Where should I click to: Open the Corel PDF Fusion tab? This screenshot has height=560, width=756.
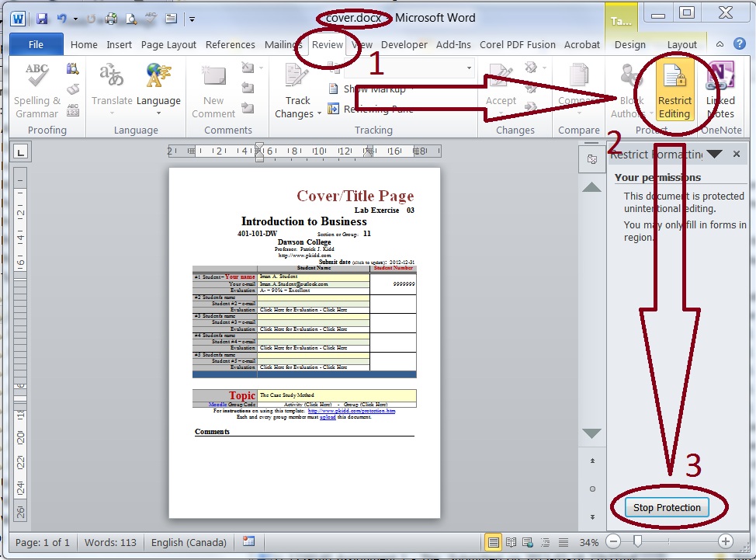pyautogui.click(x=518, y=44)
